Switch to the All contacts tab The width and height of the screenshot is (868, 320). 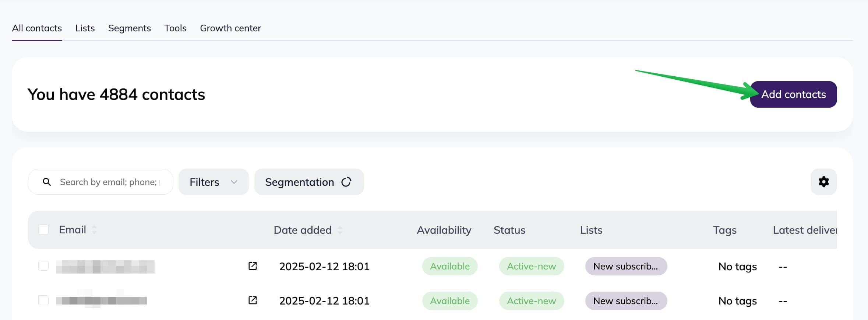pos(37,28)
